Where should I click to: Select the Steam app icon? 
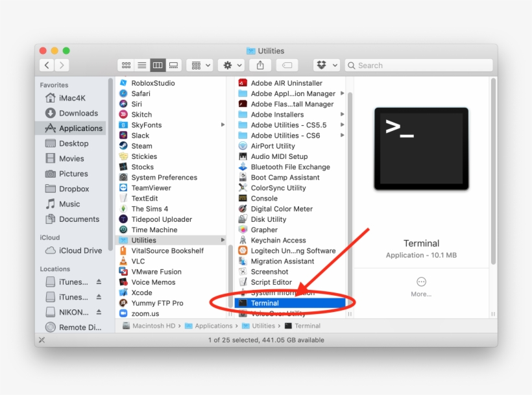point(123,146)
